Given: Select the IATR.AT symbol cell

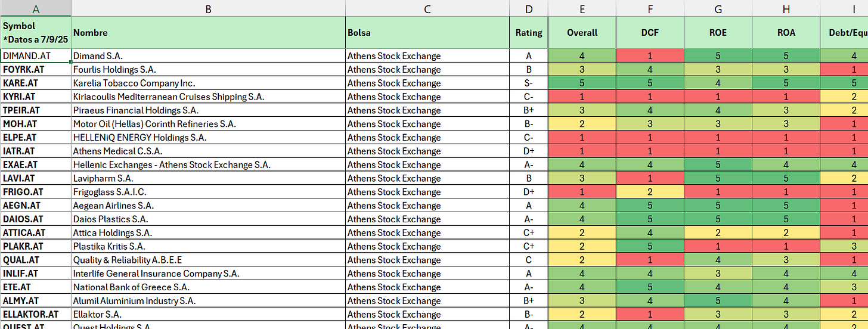Looking at the screenshot, I should [36, 151].
